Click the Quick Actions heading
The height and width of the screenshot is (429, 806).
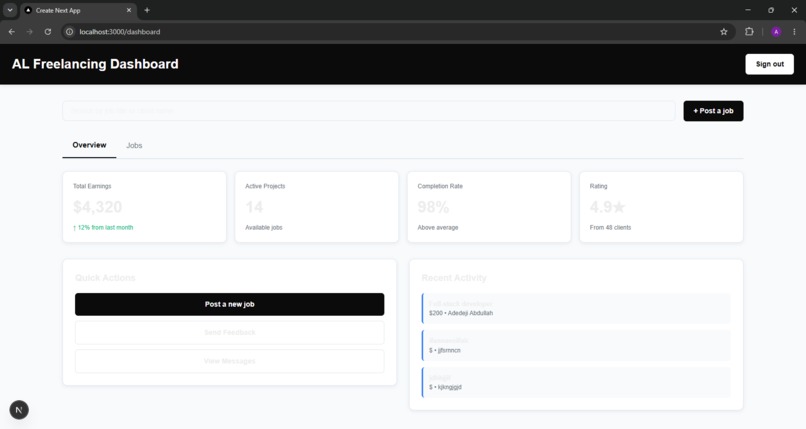[x=105, y=278]
